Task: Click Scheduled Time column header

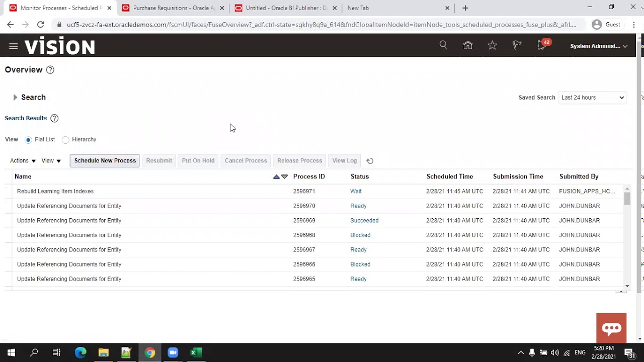Action: click(x=450, y=176)
